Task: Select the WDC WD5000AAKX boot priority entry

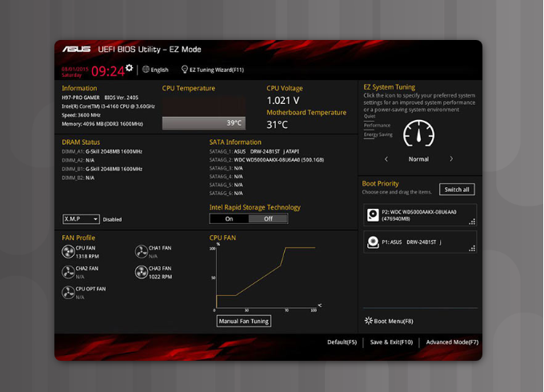Action: pos(419,215)
